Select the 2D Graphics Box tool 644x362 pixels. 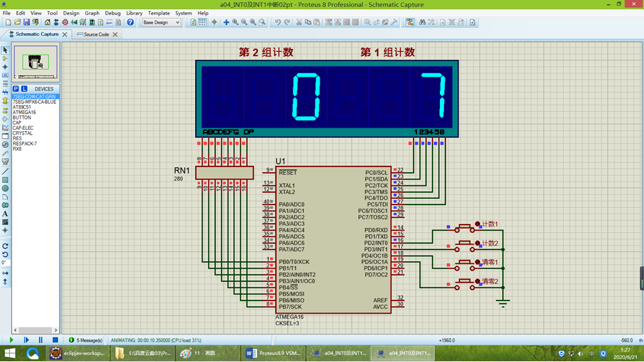tap(5, 180)
